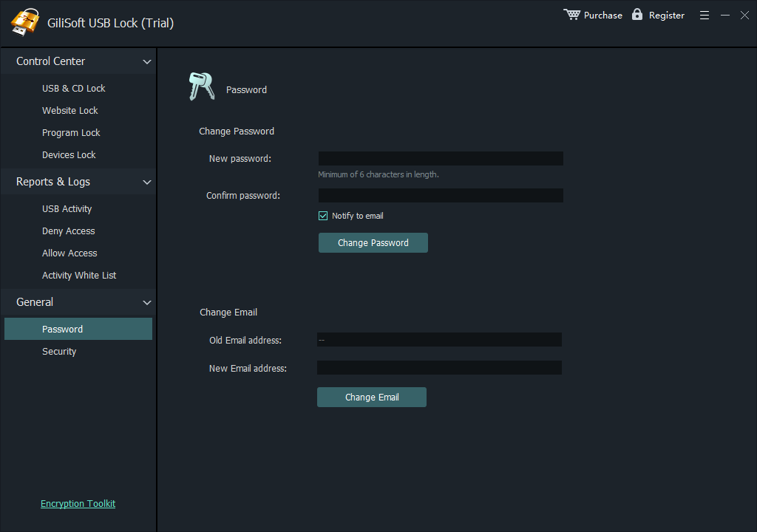Click the Purchase text link
This screenshot has width=757, height=532.
click(x=603, y=16)
